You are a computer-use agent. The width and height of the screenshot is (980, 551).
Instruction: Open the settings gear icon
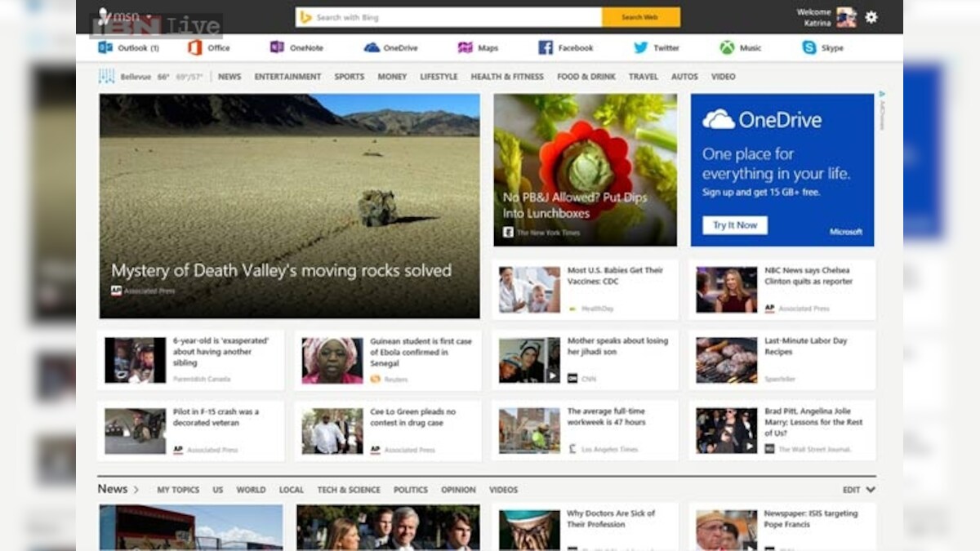871,16
